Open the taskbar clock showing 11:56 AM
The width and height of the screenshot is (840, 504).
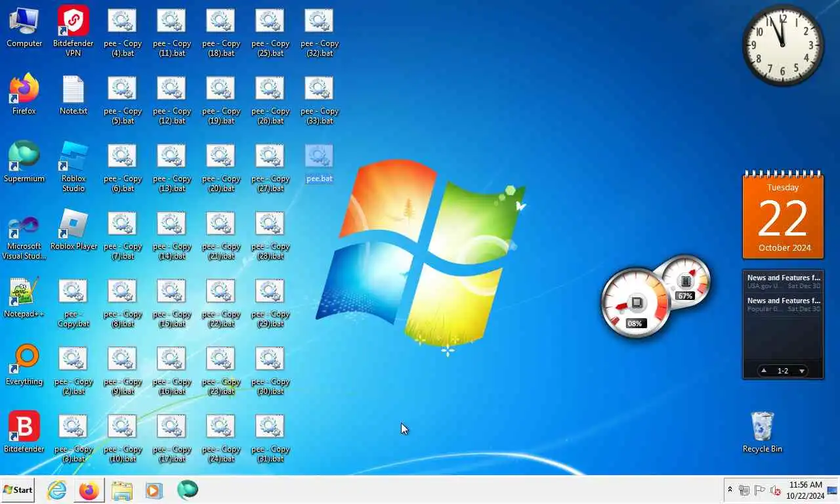coord(806,490)
